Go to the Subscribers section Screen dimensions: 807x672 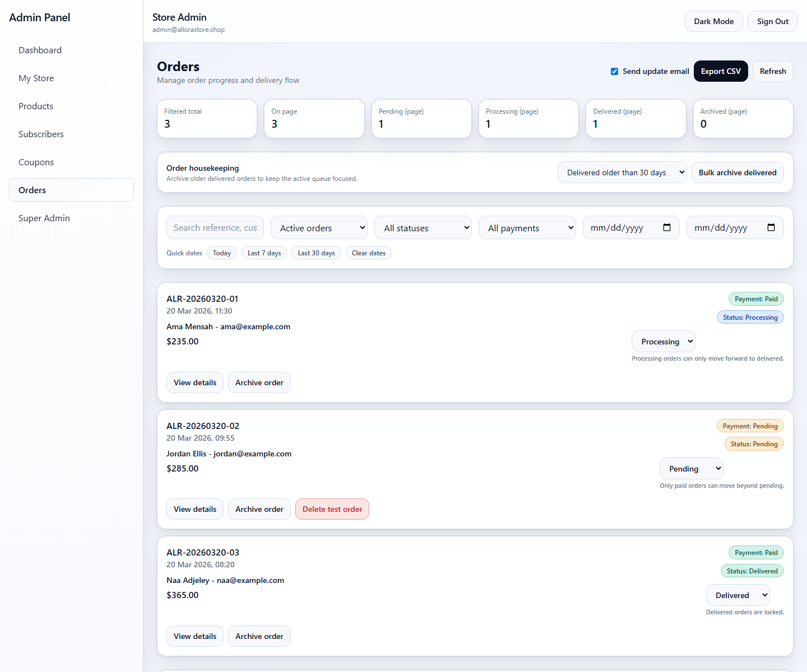(x=41, y=134)
